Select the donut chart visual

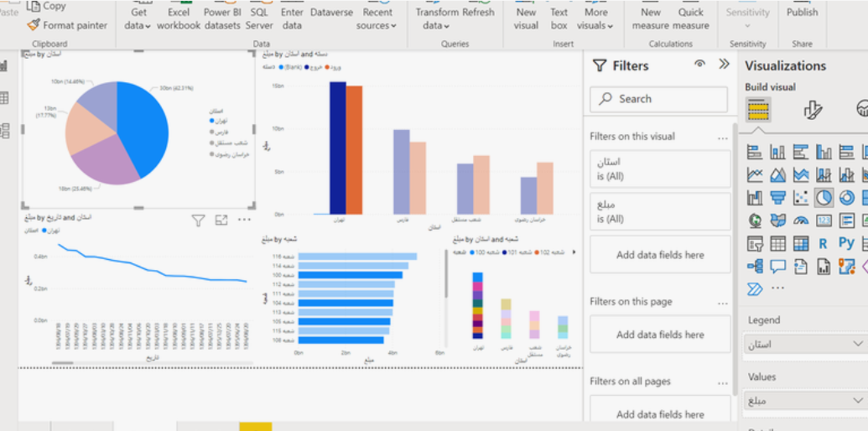tap(846, 198)
